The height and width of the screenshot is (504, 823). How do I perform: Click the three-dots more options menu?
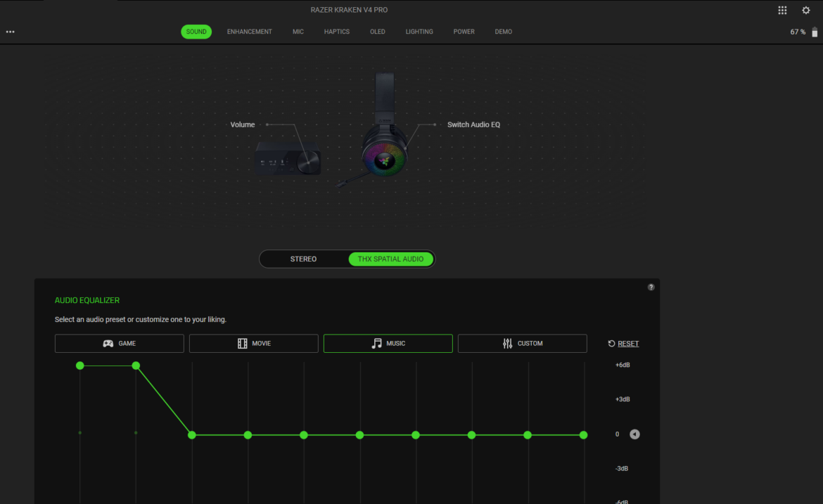pos(11,32)
